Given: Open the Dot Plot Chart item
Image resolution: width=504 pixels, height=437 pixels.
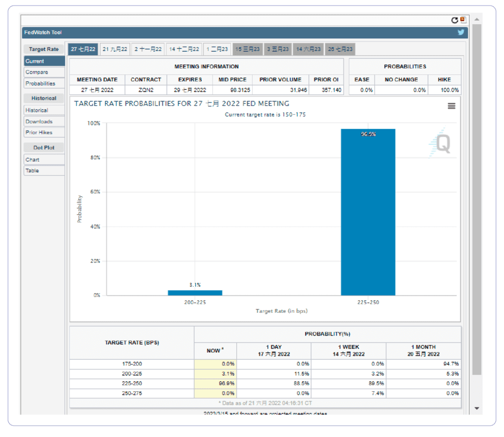Looking at the screenshot, I should click(x=44, y=160).
